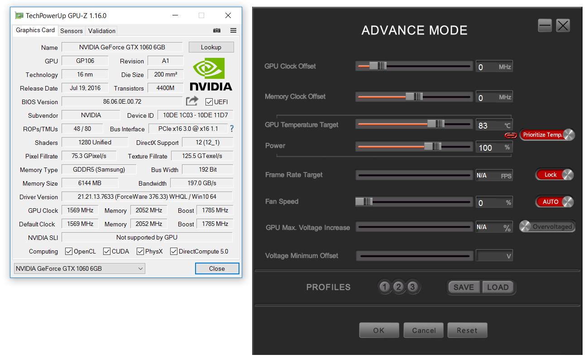Click the NVIDIA logo in GPU-Z

click(211, 74)
